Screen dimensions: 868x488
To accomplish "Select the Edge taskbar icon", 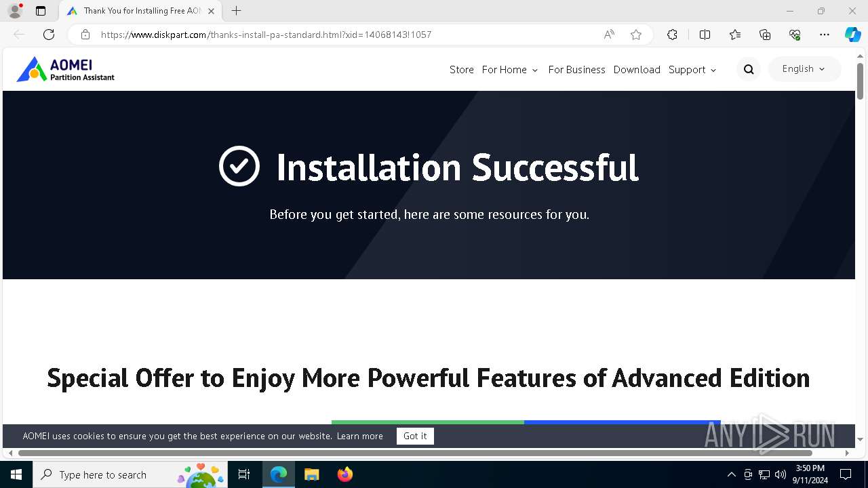I will (279, 474).
